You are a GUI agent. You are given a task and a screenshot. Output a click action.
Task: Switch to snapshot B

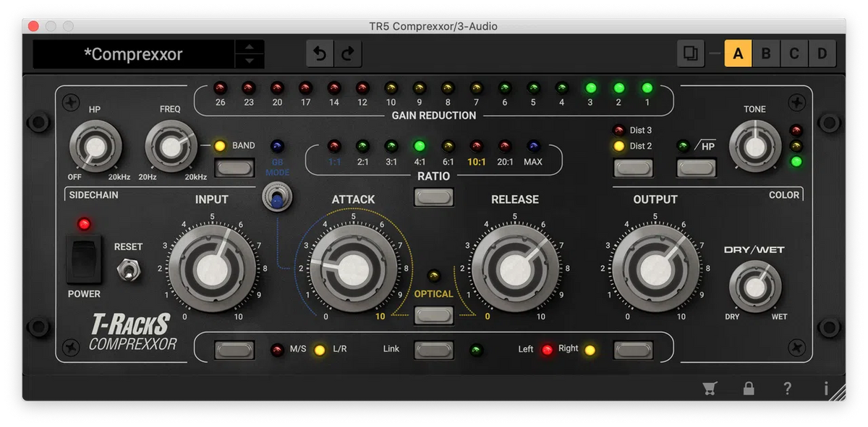click(766, 53)
